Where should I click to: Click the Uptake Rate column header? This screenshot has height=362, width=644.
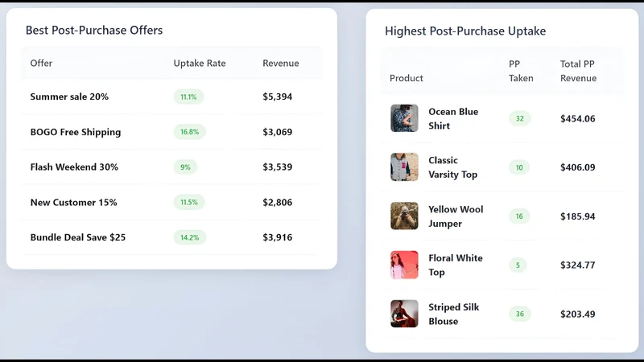[200, 64]
